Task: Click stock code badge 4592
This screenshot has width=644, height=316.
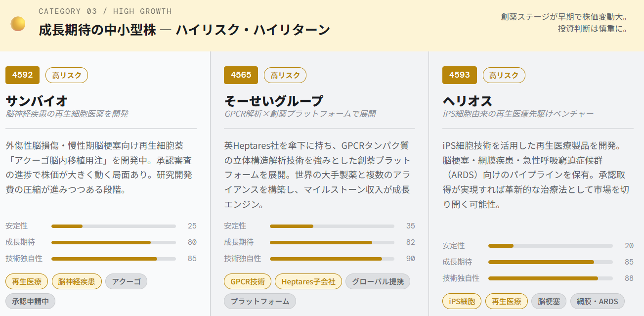Action: (23, 75)
